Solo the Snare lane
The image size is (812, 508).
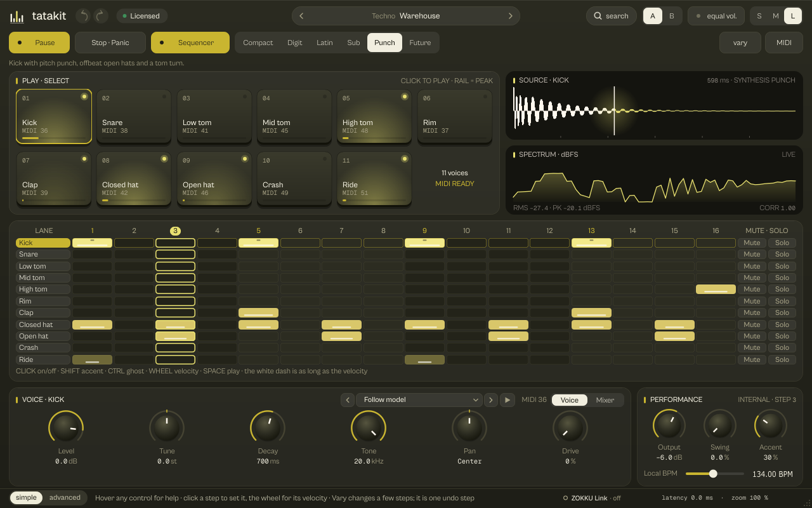coord(782,254)
